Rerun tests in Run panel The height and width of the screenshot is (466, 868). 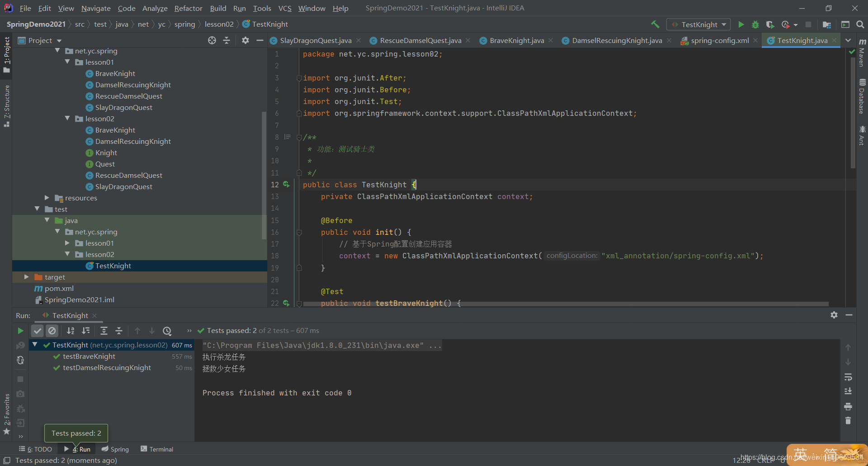20,331
